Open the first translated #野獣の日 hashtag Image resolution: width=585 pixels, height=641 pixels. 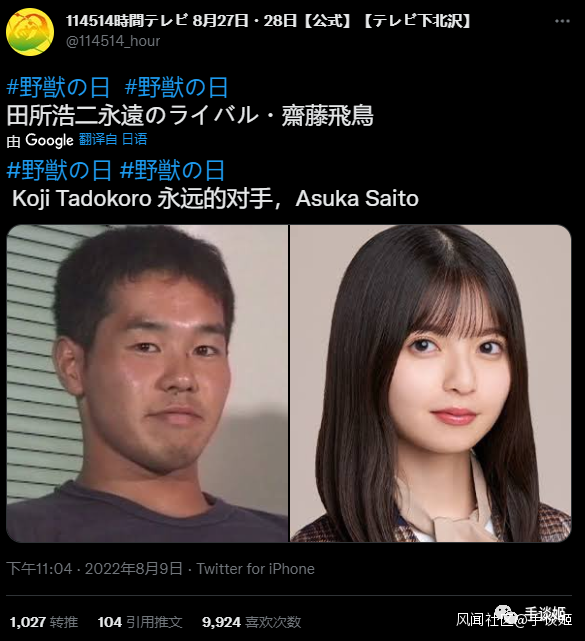(59, 170)
